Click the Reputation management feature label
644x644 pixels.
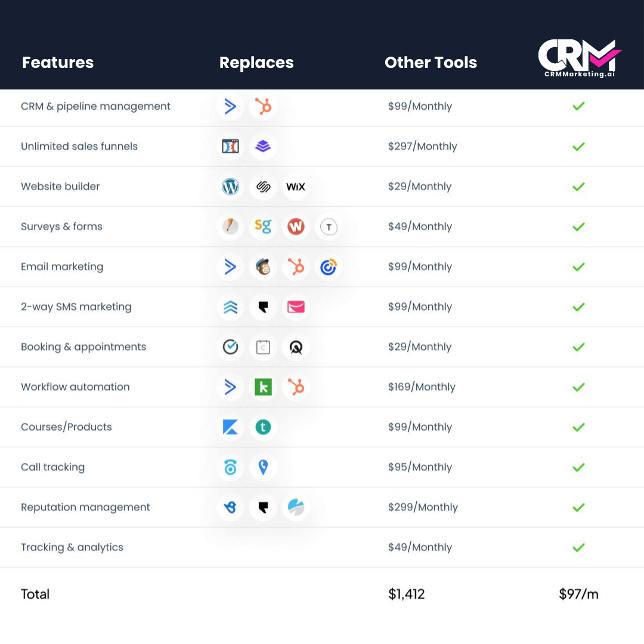click(85, 507)
